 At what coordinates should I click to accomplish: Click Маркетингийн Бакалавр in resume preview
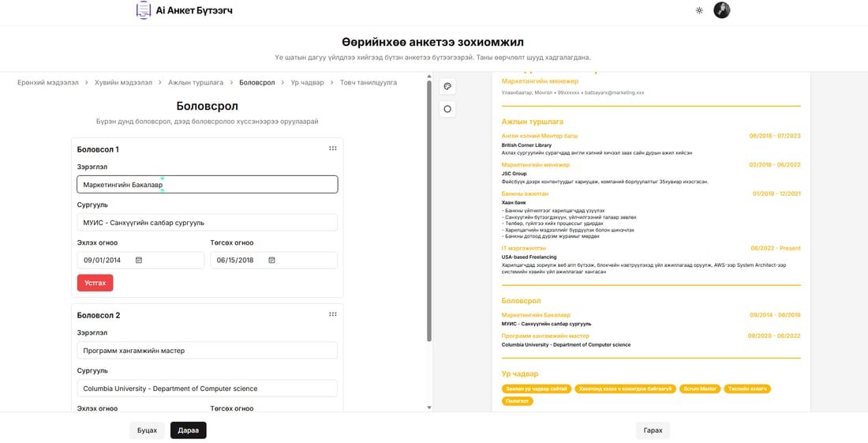pos(536,314)
